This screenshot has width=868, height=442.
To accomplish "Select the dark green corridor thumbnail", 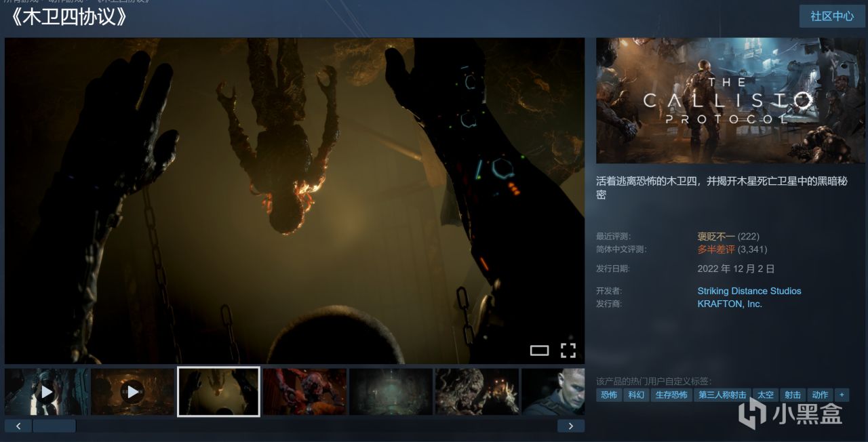I will click(x=391, y=392).
